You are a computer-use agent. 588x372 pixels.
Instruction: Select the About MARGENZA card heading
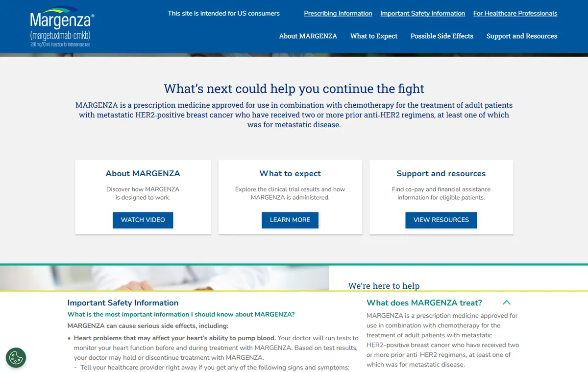pyautogui.click(x=143, y=173)
